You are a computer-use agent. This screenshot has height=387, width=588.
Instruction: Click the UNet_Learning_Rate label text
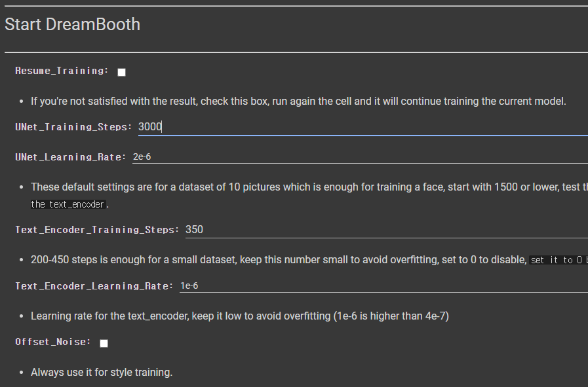pyautogui.click(x=71, y=157)
